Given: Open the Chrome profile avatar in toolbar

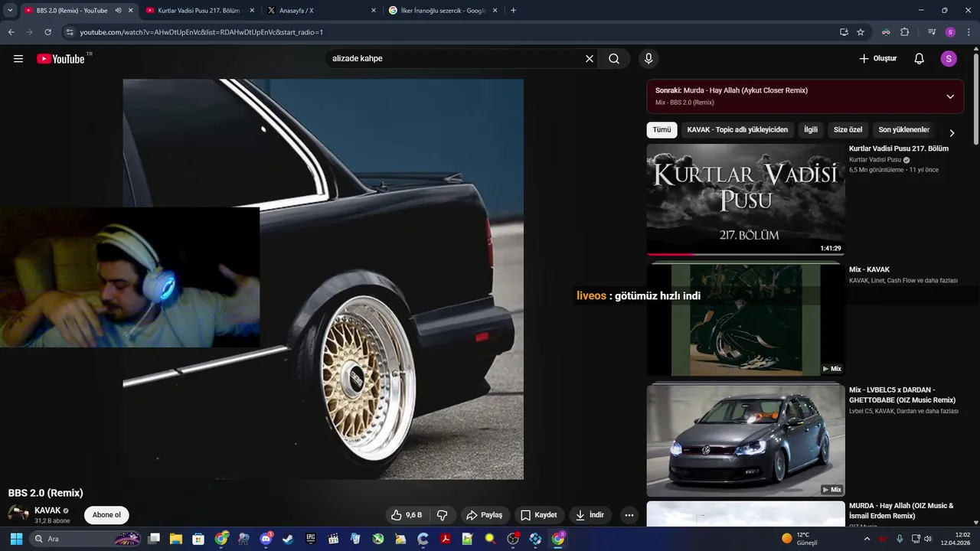Looking at the screenshot, I should [x=950, y=32].
